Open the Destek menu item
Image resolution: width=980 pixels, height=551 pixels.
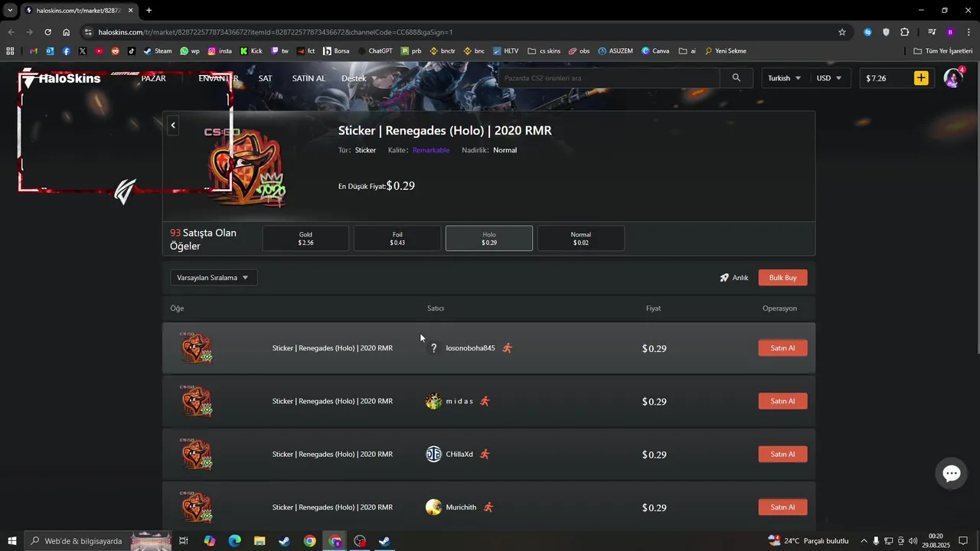pyautogui.click(x=354, y=78)
